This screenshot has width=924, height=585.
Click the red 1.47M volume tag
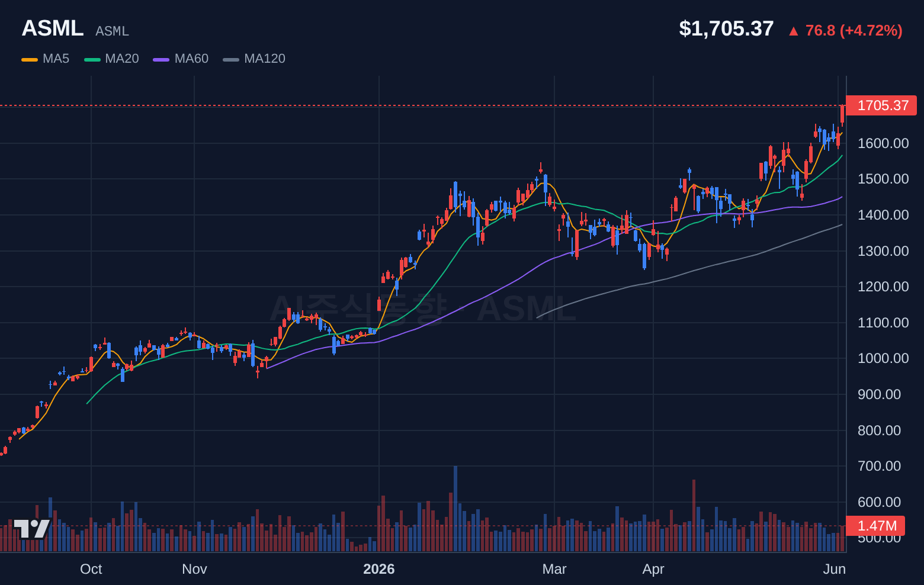tap(875, 526)
